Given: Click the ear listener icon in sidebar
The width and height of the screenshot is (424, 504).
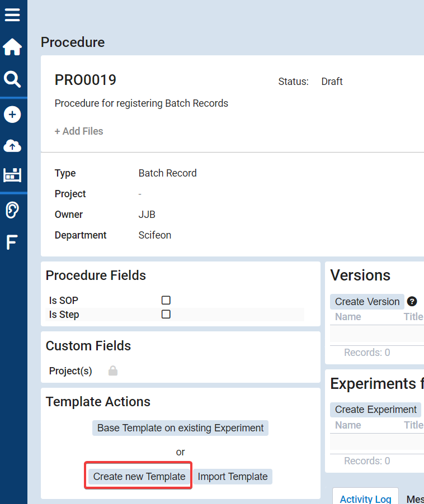Looking at the screenshot, I should pos(12,210).
